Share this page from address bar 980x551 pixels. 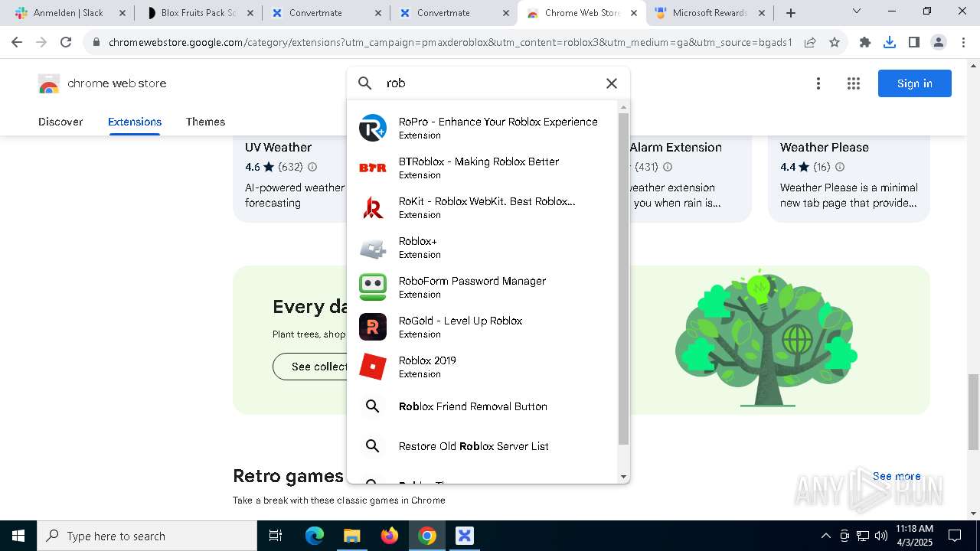pyautogui.click(x=810, y=42)
